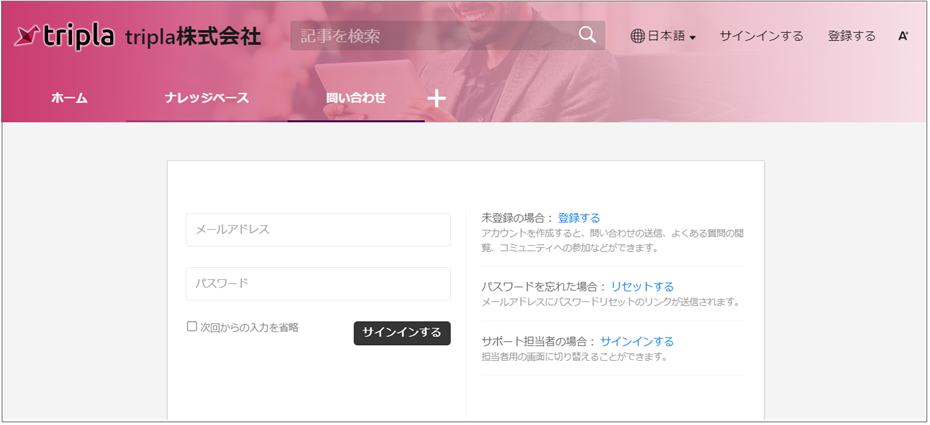Click the text 未登録の場合：
This screenshot has height=425, width=930.
[518, 218]
